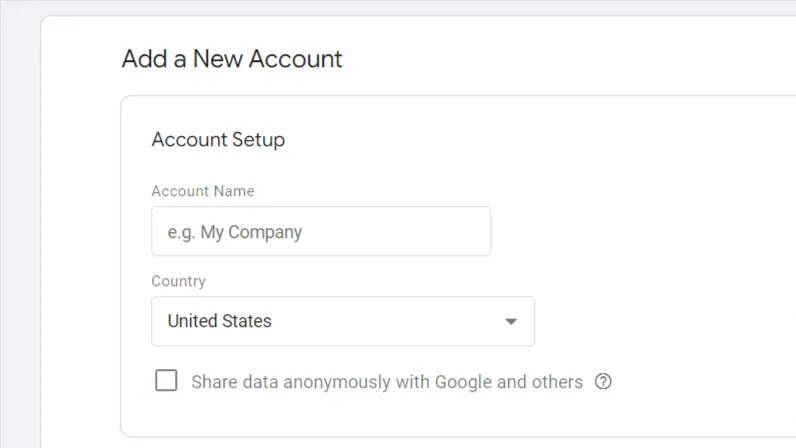Image resolution: width=796 pixels, height=448 pixels.
Task: Click the help icon beside Share data
Action: [x=603, y=381]
